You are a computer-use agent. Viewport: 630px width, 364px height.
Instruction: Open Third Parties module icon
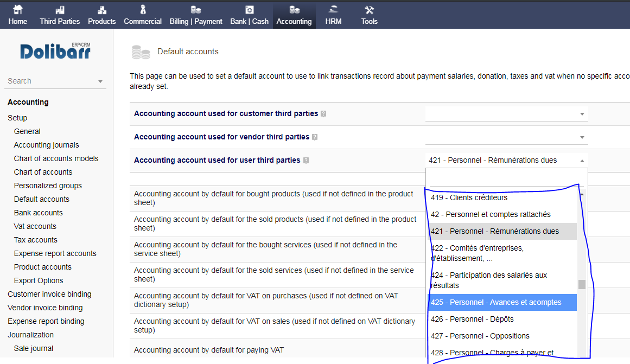click(60, 10)
